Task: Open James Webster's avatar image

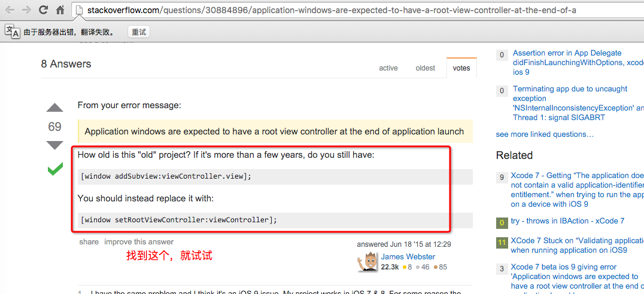Action: click(x=367, y=261)
